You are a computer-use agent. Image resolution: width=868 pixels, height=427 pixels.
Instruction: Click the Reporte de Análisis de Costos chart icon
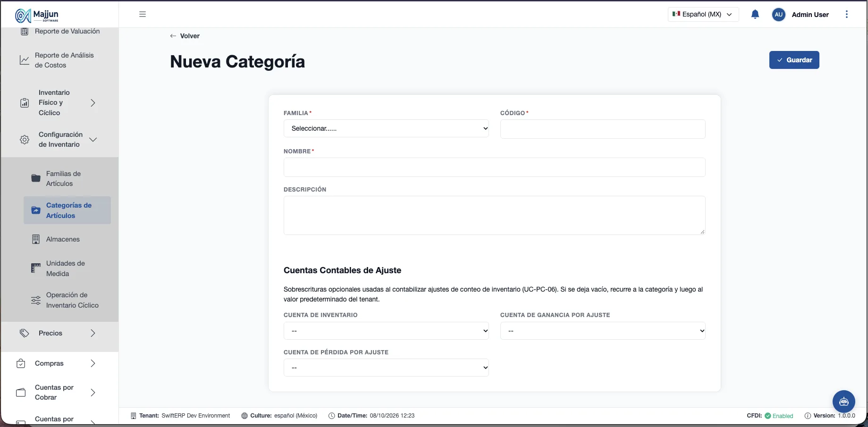(25, 60)
